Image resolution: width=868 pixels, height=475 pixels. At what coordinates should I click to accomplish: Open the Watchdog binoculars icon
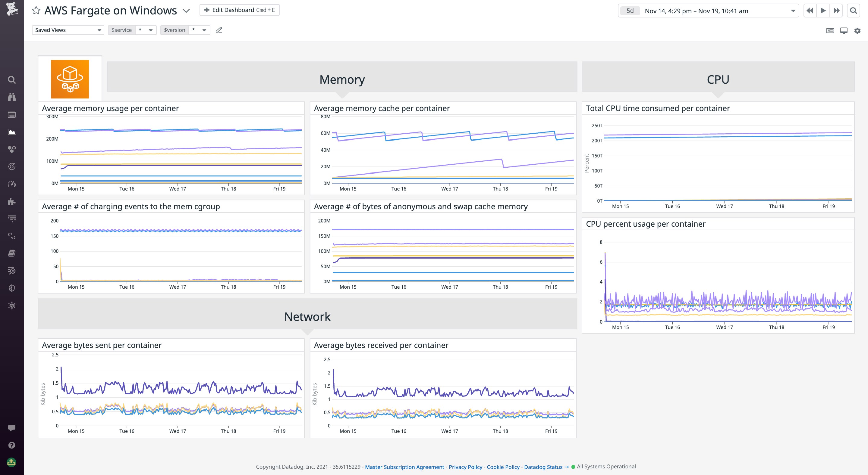(12, 97)
